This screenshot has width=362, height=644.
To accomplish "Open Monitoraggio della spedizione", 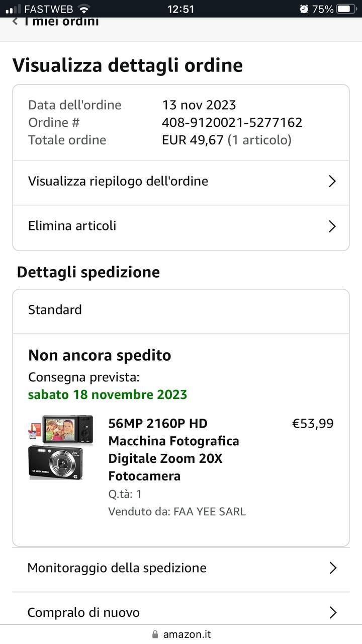I will pos(117,568).
